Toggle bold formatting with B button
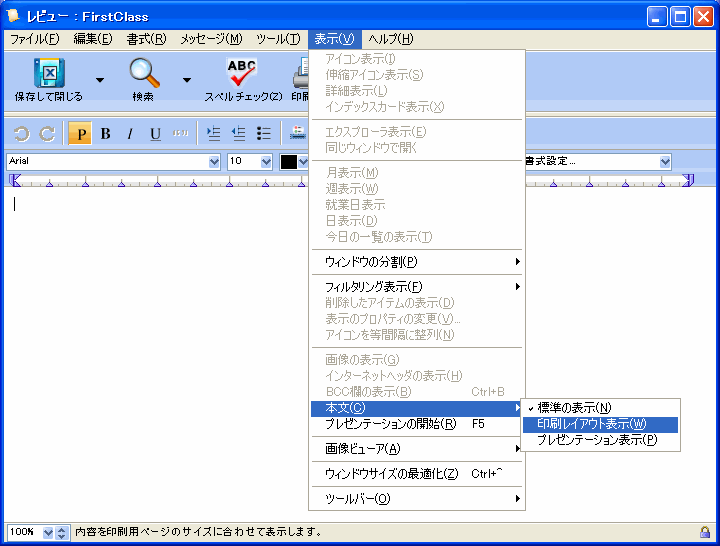Viewport: 720px width, 546px height. click(105, 134)
